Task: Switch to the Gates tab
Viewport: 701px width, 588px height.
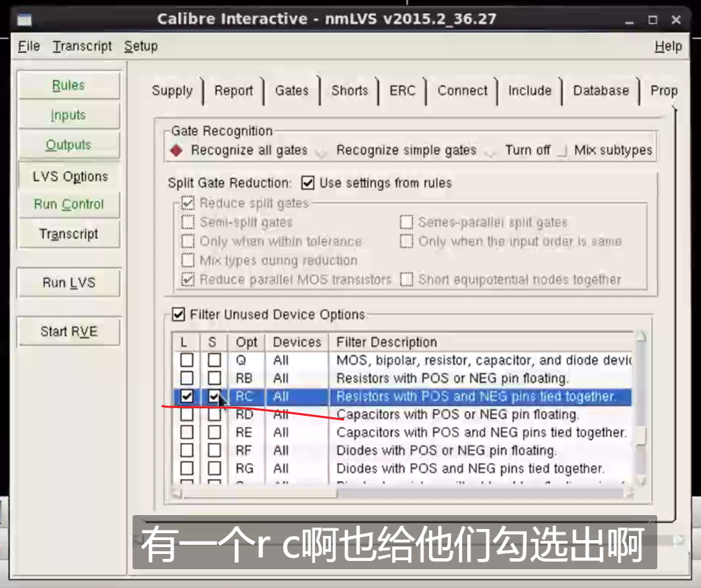Action: (x=292, y=91)
